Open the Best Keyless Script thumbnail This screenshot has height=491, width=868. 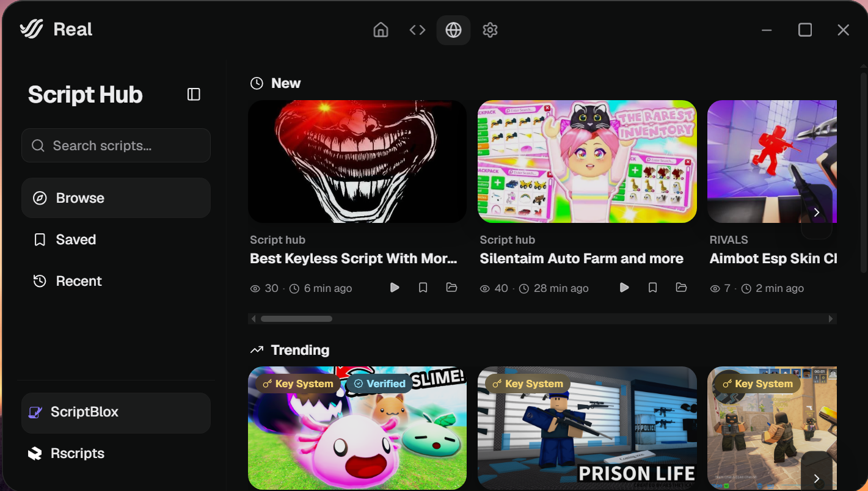click(357, 161)
